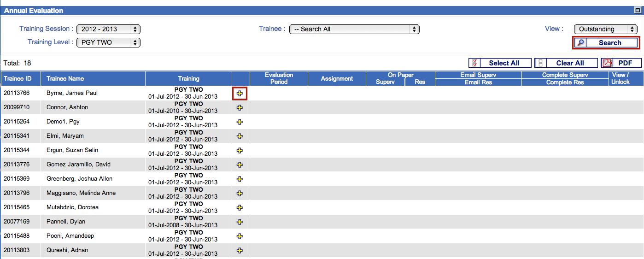644x259 pixels.
Task: Open the Trainee search dropdown
Action: [x=354, y=29]
